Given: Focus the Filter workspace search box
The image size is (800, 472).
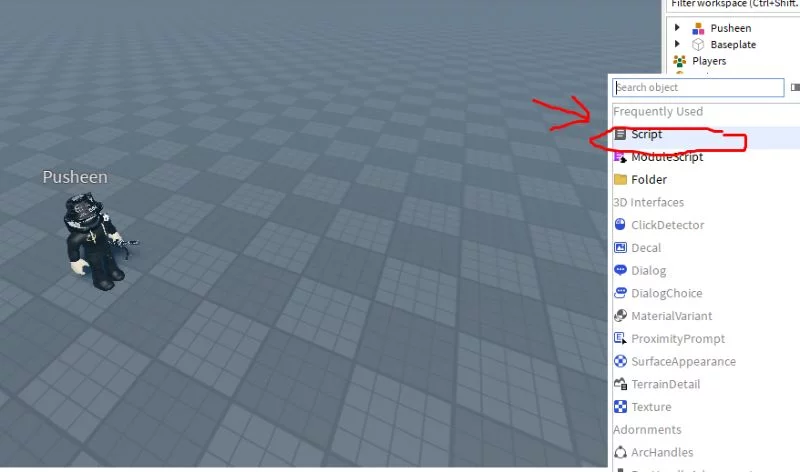Looking at the screenshot, I should [x=735, y=4].
